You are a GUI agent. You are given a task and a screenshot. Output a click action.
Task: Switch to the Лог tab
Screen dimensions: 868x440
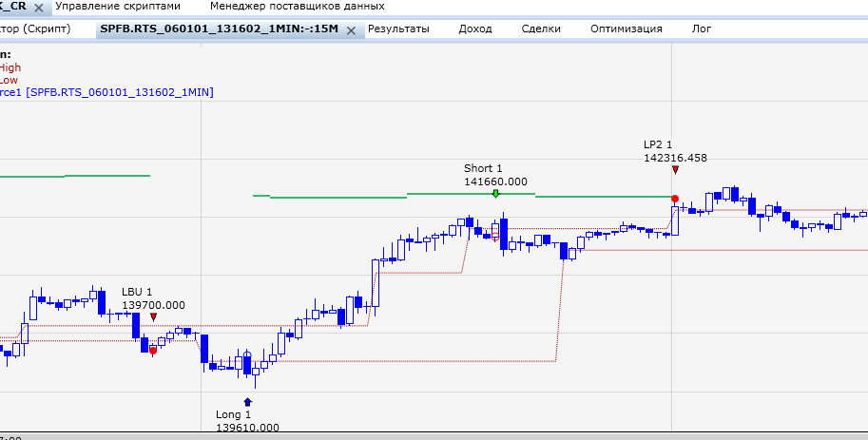[x=702, y=29]
